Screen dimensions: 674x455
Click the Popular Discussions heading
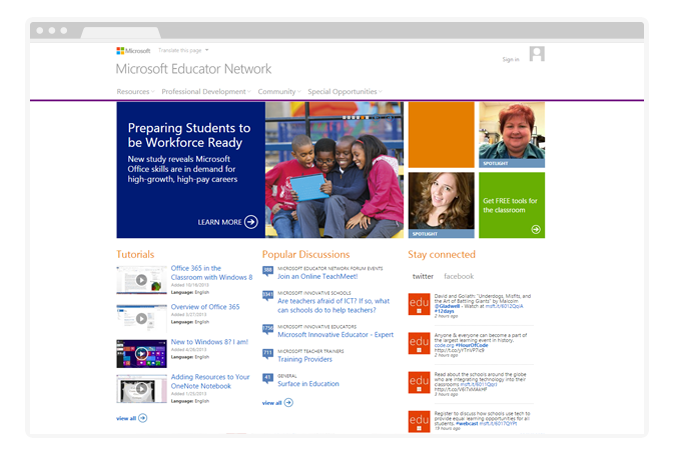click(x=306, y=254)
